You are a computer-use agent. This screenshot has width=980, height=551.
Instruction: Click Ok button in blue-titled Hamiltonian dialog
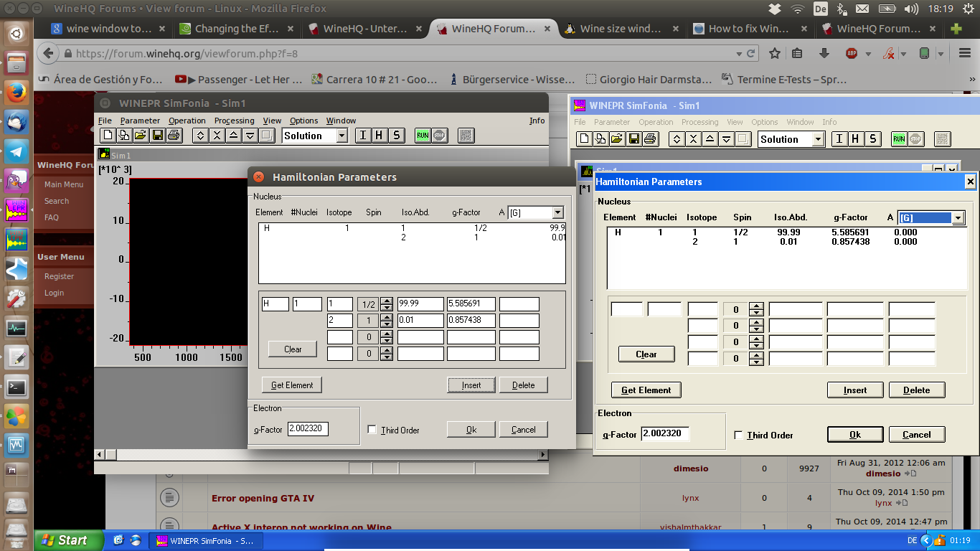coord(854,435)
